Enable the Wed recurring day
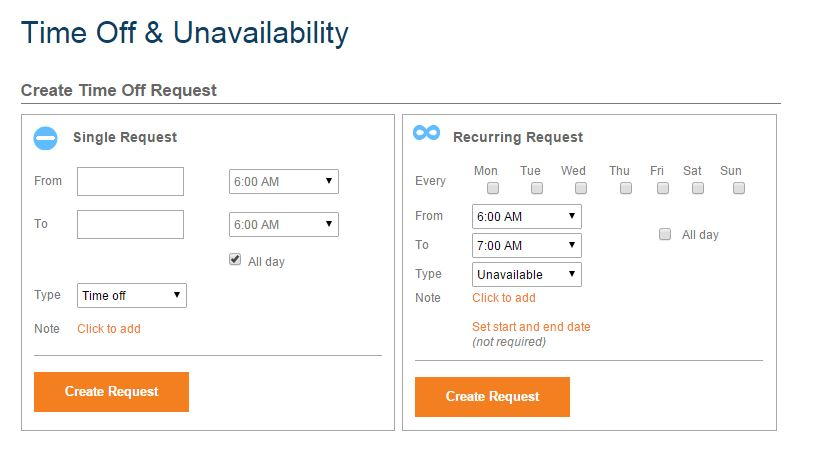 pyautogui.click(x=581, y=188)
